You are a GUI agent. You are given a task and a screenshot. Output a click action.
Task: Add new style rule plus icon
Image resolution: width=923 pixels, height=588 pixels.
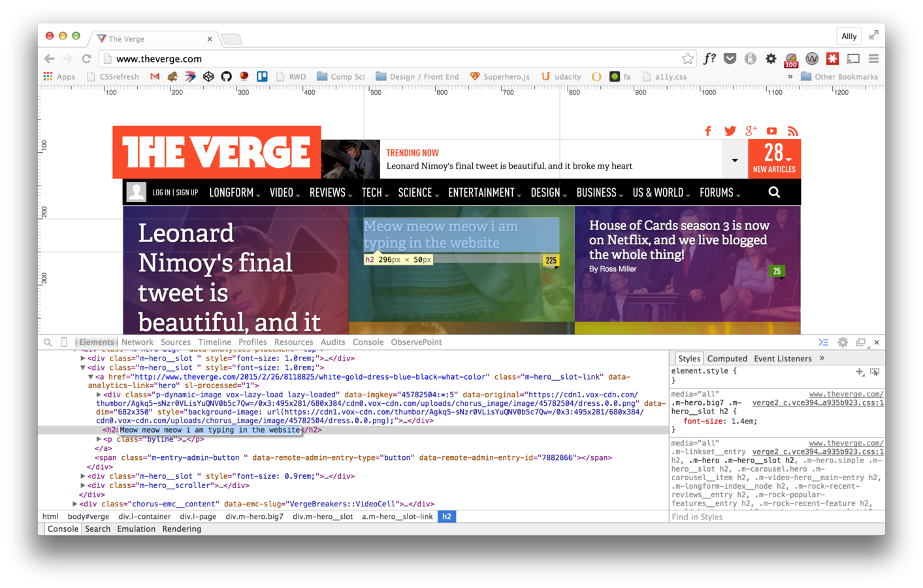860,372
